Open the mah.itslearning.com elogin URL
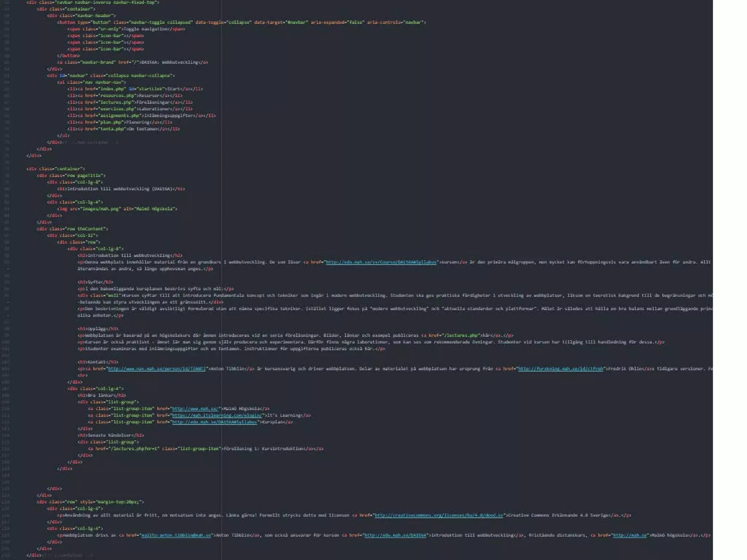Viewport: 747px width, 560px height. [x=217, y=415]
